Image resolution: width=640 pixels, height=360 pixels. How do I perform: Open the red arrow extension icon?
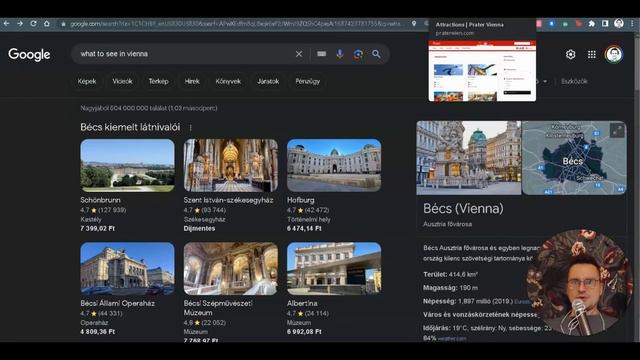tap(578, 24)
